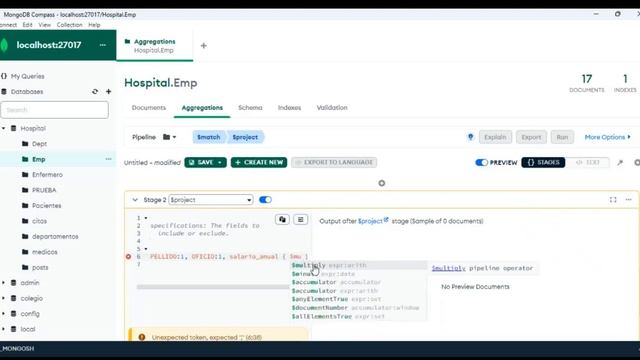The width and height of the screenshot is (640, 360).
Task: Select the Aggregations Hospital.Emp tab
Action: coord(155,46)
